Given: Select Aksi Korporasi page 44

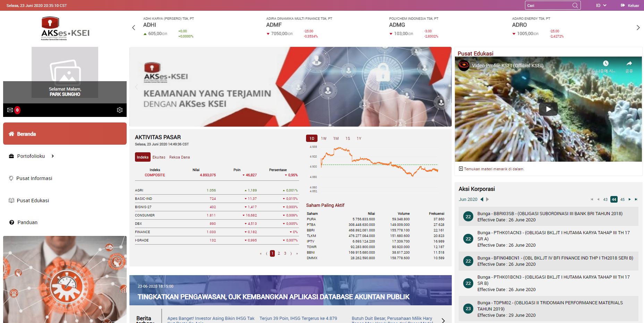Looking at the screenshot, I should pyautogui.click(x=614, y=199).
